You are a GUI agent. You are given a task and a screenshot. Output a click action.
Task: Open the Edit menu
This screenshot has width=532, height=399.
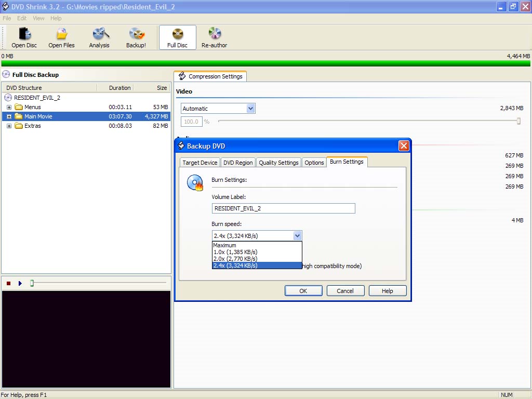point(22,18)
